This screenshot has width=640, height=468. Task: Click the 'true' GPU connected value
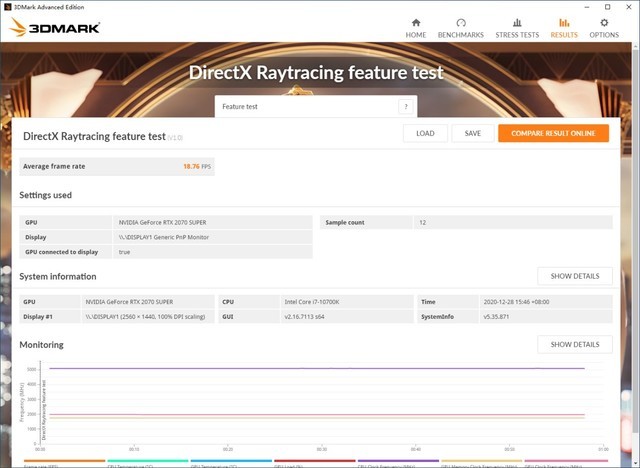pyautogui.click(x=124, y=252)
